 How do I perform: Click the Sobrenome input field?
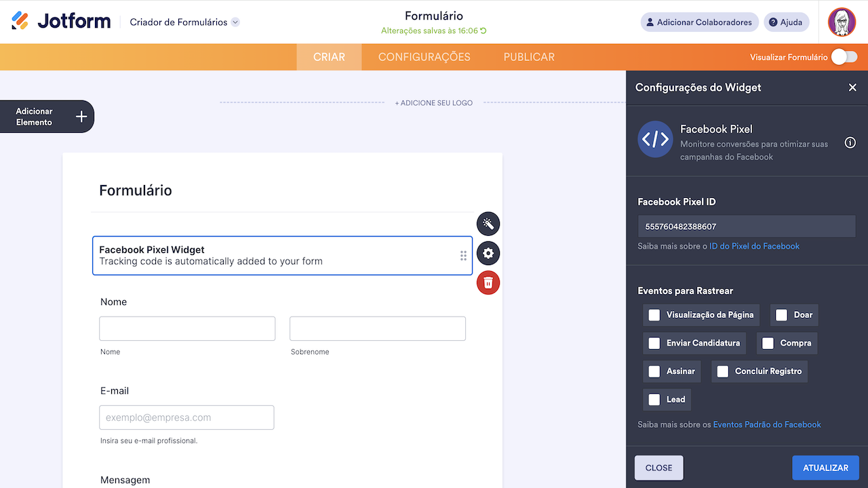[378, 328]
